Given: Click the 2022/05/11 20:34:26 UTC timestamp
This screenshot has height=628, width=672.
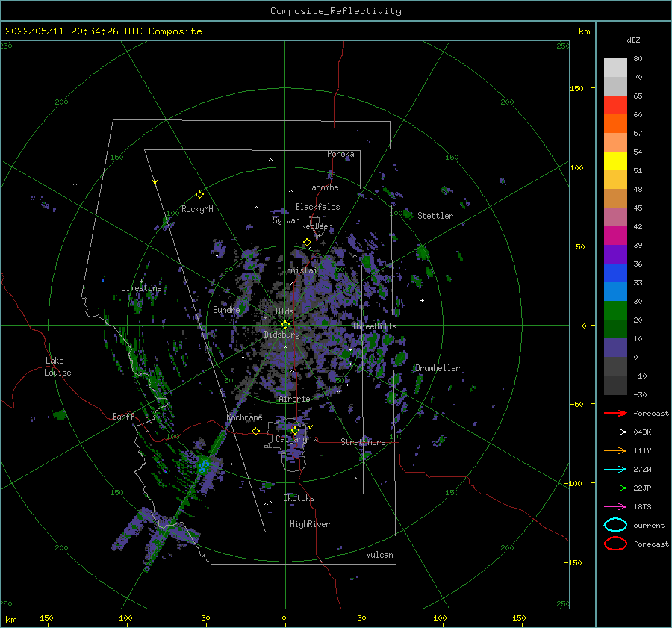Looking at the screenshot, I should click(x=104, y=31).
